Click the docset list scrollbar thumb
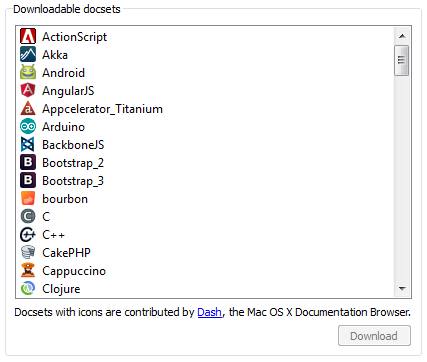 click(x=401, y=61)
